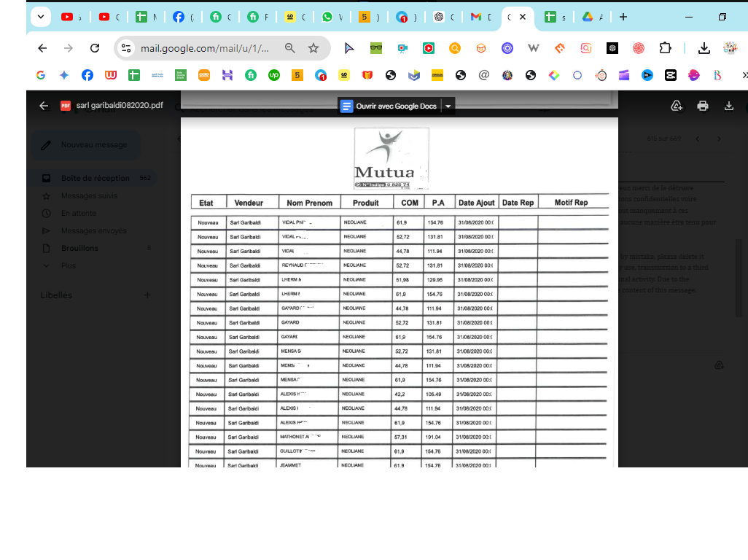Open a new browser tab

point(623,17)
